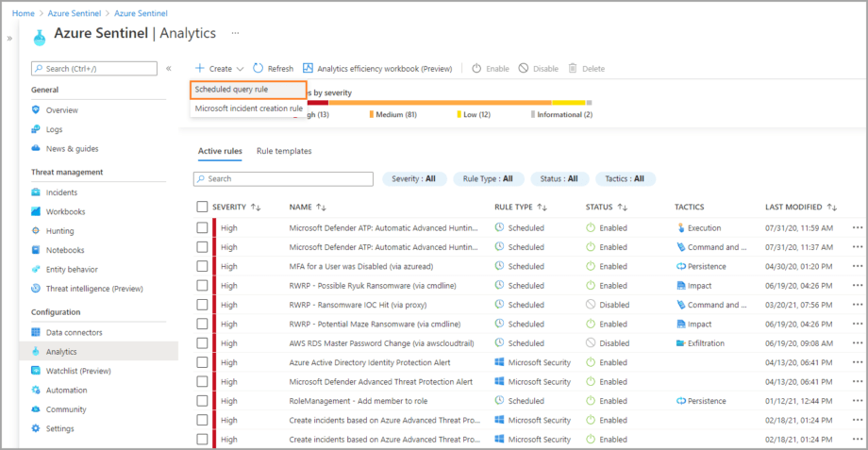Open the Status : All filter
Screen dimensions: 868x450
[x=559, y=179]
